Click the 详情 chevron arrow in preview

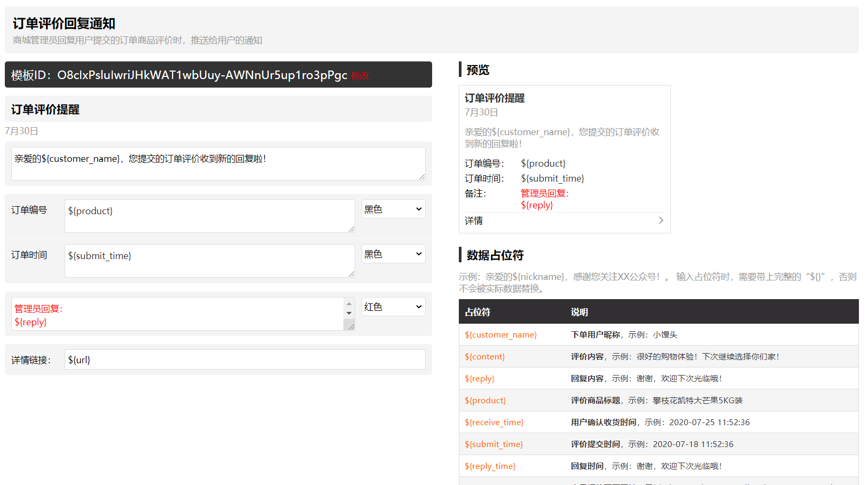661,221
